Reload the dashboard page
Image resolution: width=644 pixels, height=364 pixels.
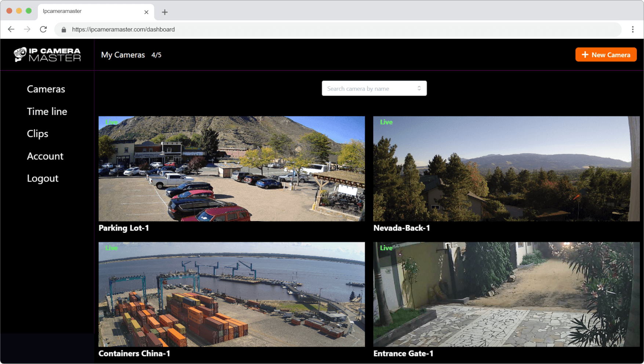tap(43, 29)
